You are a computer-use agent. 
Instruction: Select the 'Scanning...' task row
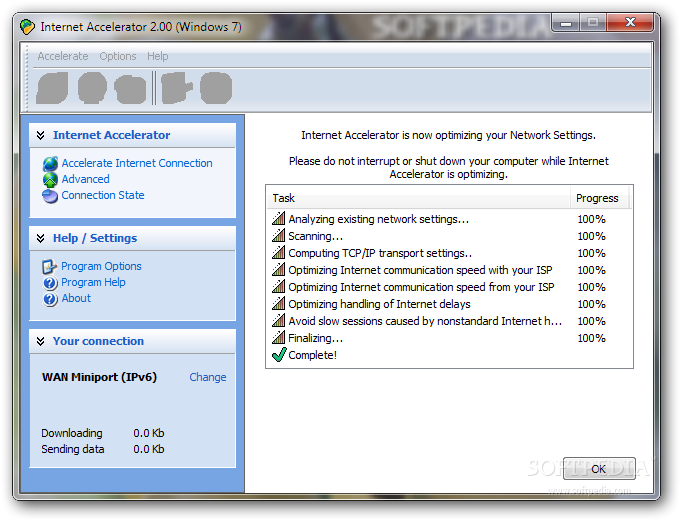pyautogui.click(x=449, y=236)
